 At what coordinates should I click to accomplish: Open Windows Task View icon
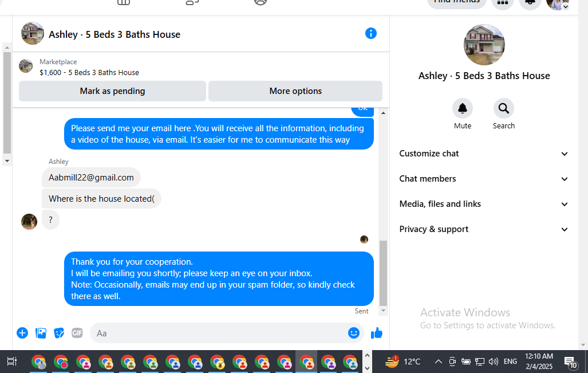[11, 362]
